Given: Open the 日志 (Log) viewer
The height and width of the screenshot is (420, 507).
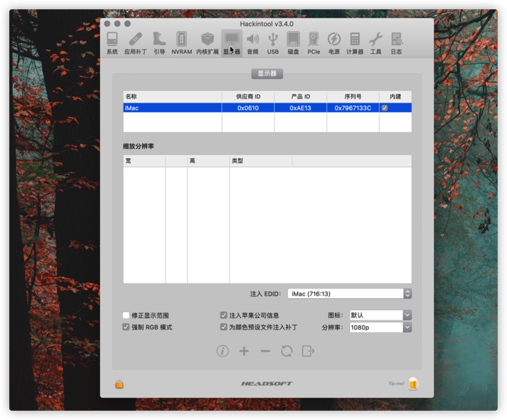Looking at the screenshot, I should point(396,40).
